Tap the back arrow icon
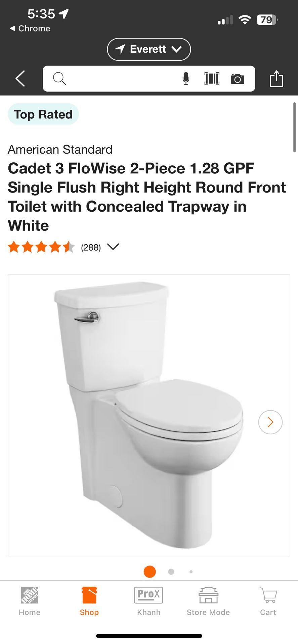 (x=20, y=78)
